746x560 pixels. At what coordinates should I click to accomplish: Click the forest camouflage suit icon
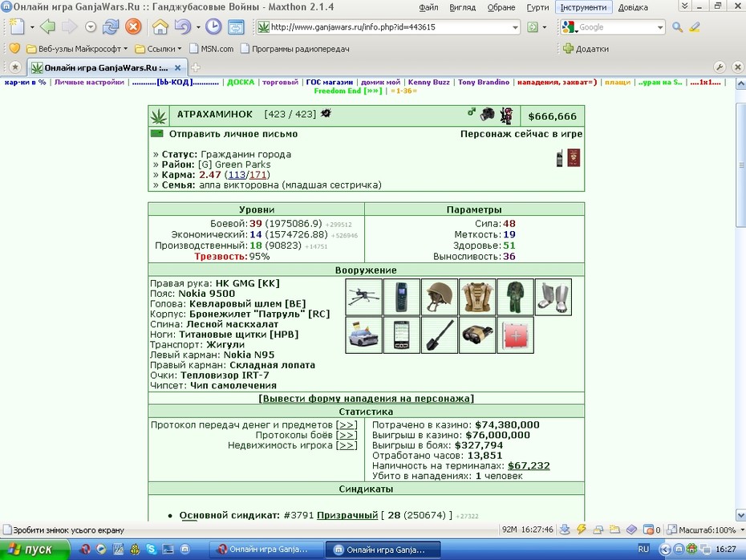coord(515,298)
